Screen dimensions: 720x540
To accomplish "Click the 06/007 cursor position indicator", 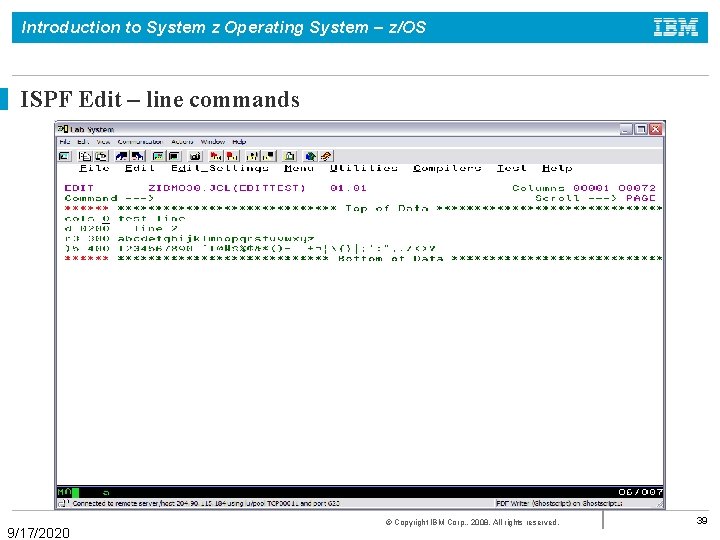I will 640,492.
